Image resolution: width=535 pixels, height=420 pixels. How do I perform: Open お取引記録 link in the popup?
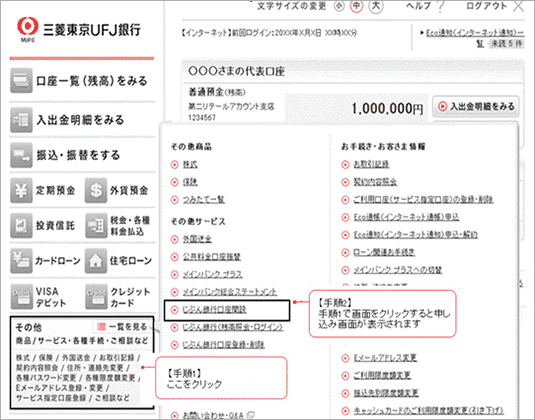click(x=371, y=164)
